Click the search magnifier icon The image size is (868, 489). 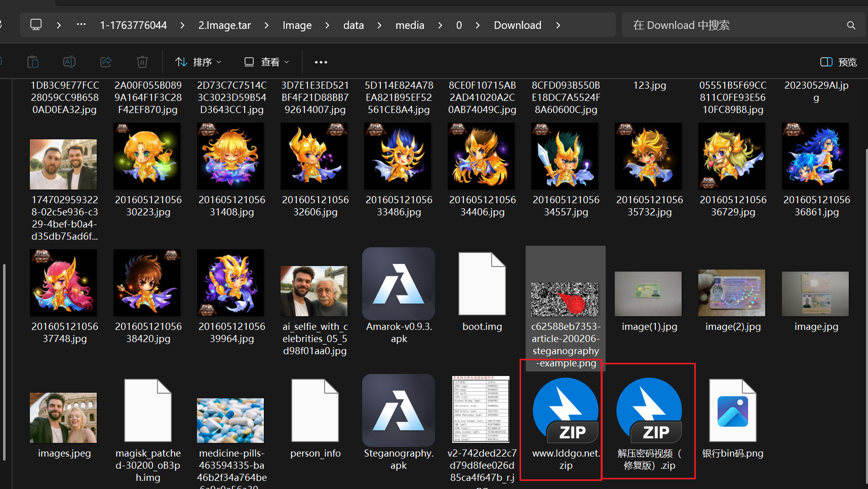(851, 25)
